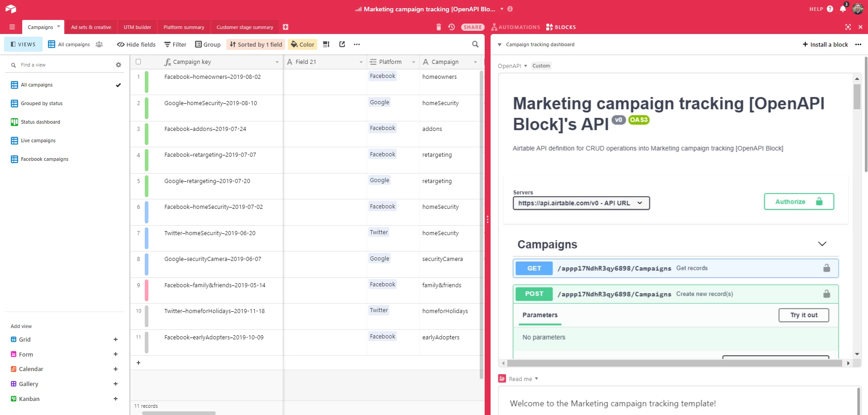Click the search magnifier in the grid

click(475, 44)
